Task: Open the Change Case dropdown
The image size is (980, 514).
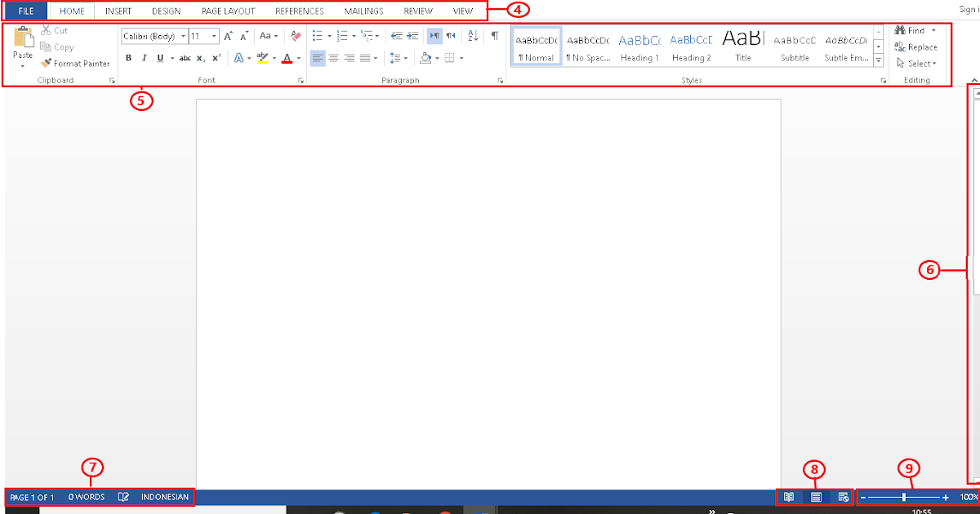Action: (269, 36)
